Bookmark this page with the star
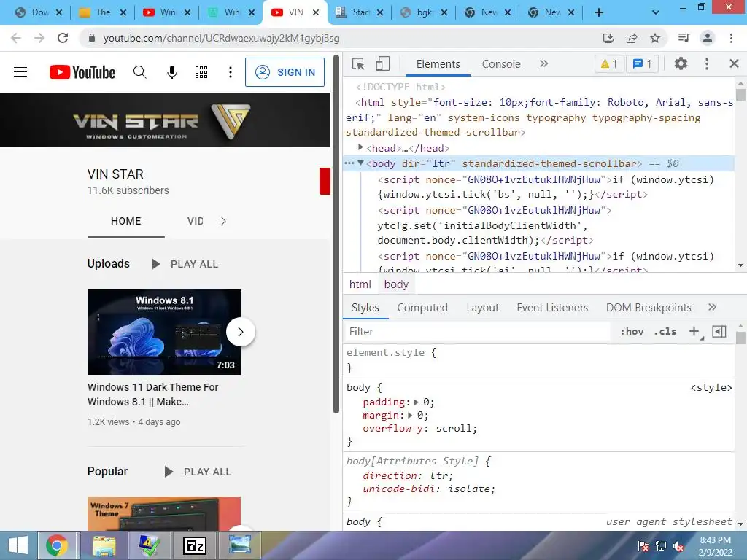 [655, 38]
